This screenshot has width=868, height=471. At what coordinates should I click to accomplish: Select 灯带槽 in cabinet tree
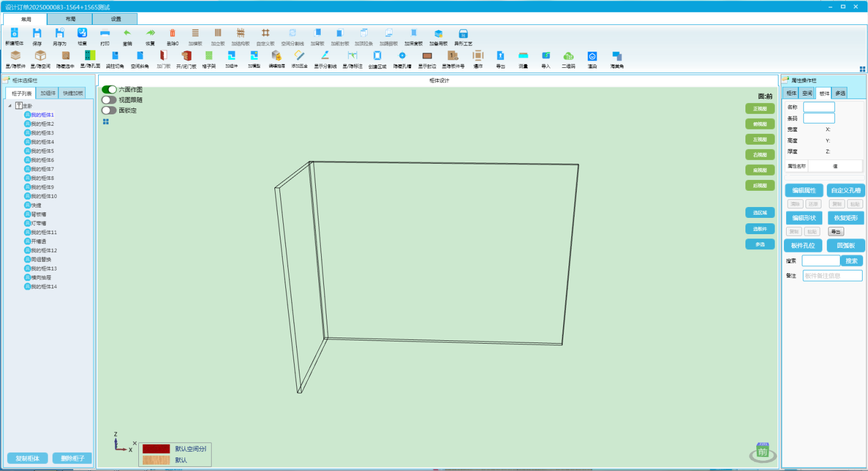(x=39, y=223)
